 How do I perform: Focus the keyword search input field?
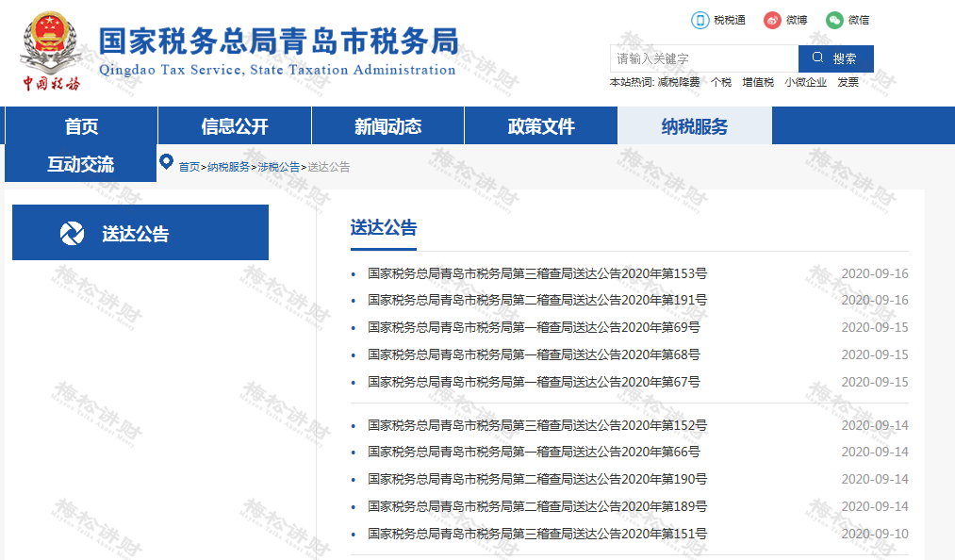[x=704, y=58]
